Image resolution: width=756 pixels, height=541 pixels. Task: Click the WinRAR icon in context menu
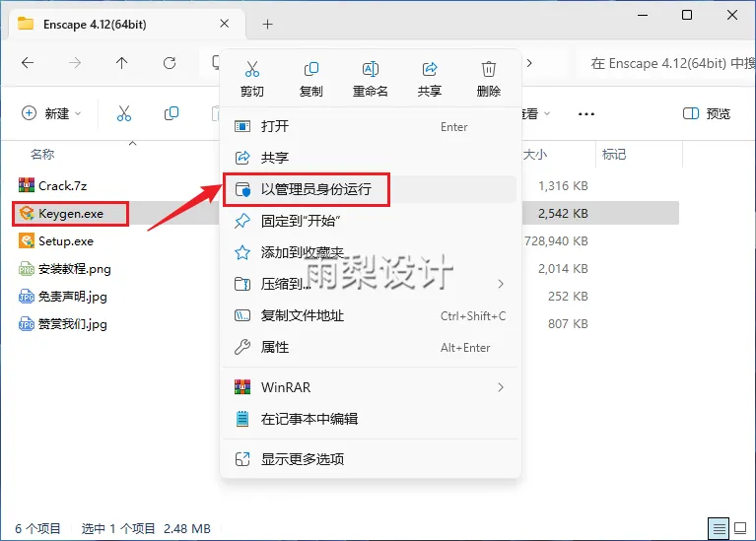[x=242, y=387]
